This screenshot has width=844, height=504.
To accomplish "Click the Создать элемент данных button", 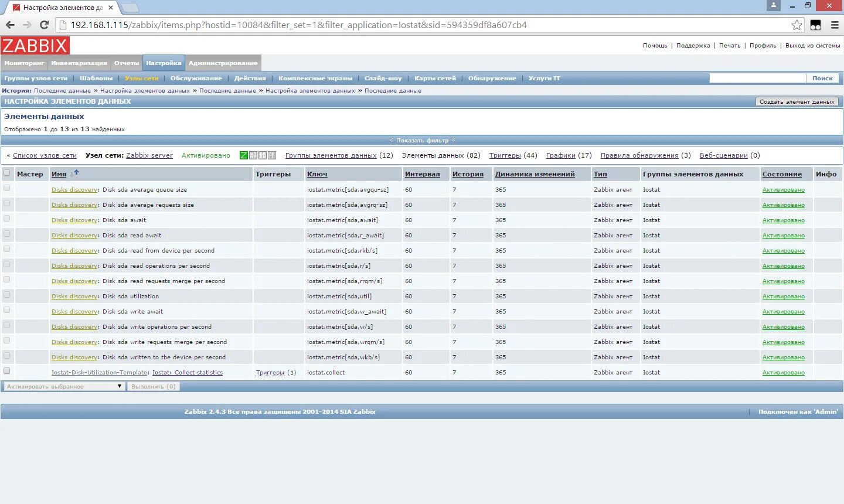I will click(x=797, y=101).
